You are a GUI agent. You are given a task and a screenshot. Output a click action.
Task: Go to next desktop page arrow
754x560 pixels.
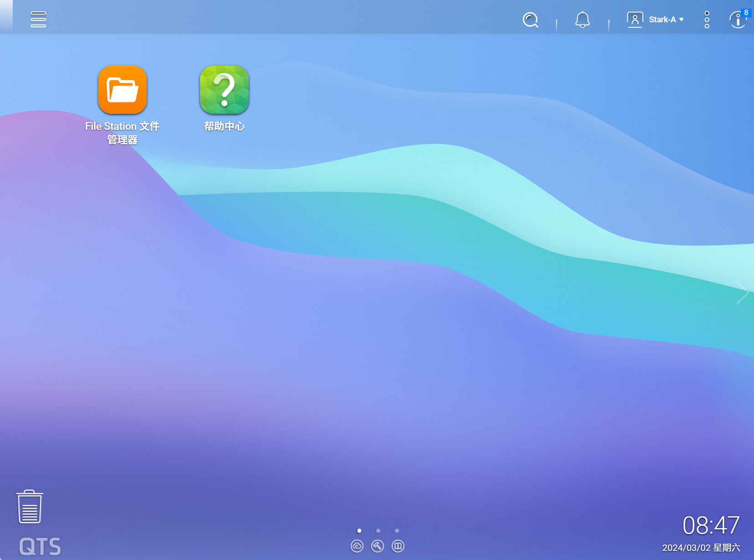point(742,293)
